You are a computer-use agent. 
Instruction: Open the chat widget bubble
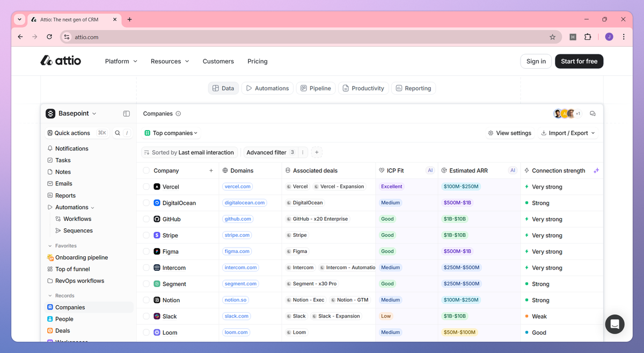click(615, 324)
